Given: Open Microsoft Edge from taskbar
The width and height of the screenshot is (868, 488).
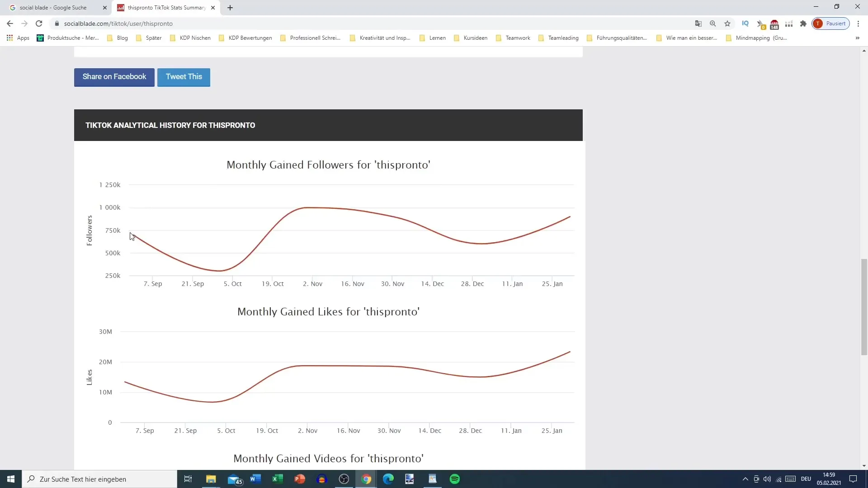Looking at the screenshot, I should 388,479.
